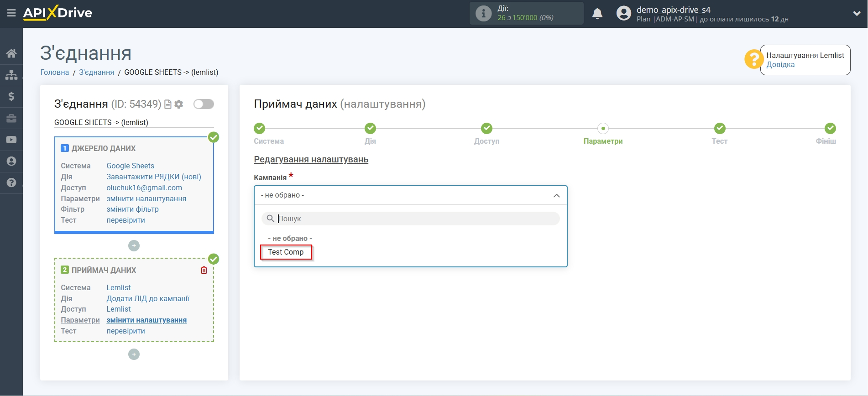Image resolution: width=868 pixels, height=396 pixels.
Task: Click source перевірити test link
Action: click(x=125, y=220)
